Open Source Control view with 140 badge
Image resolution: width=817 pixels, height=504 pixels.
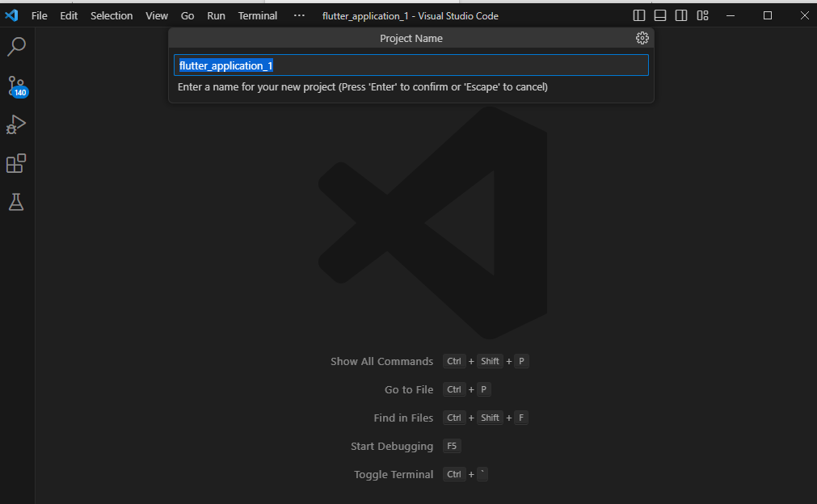pyautogui.click(x=17, y=86)
